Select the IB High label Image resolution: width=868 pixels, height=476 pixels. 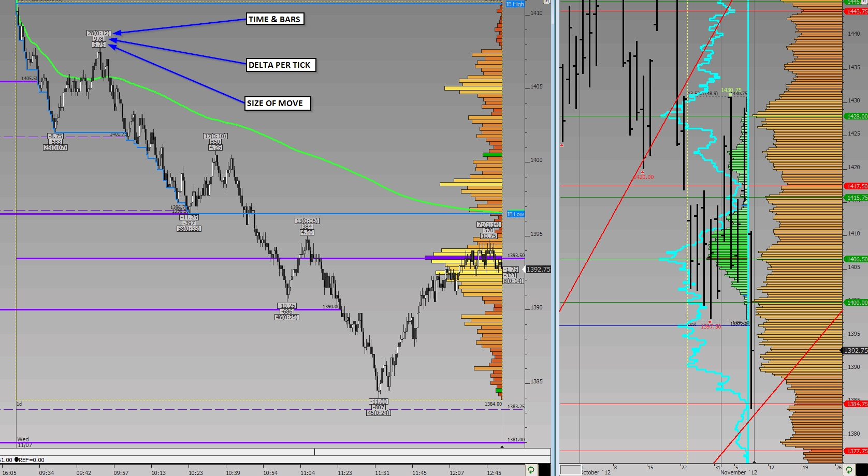click(515, 4)
